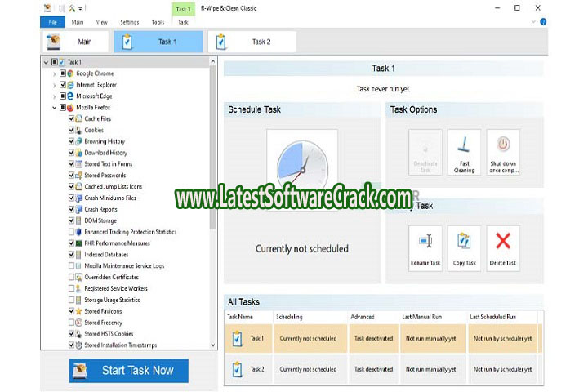
Task: Open the File menu button
Action: (x=52, y=22)
